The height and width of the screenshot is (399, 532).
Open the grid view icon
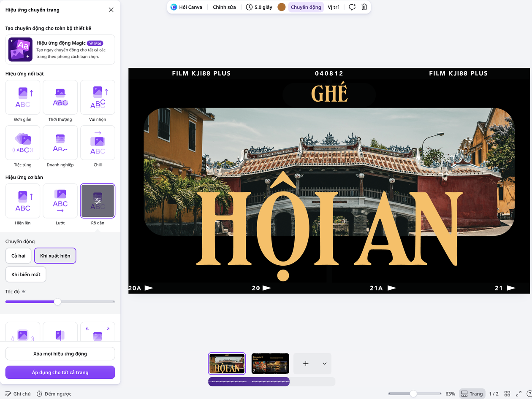coord(508,394)
